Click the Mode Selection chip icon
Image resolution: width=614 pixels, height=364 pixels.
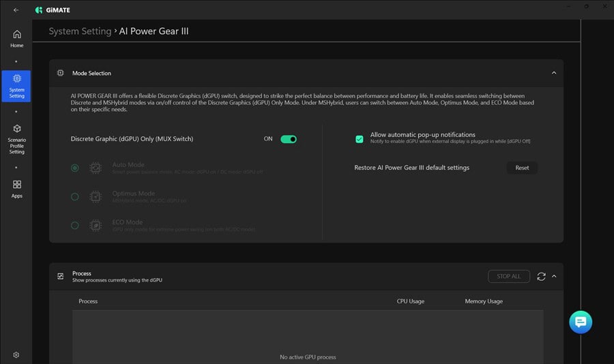(x=60, y=73)
